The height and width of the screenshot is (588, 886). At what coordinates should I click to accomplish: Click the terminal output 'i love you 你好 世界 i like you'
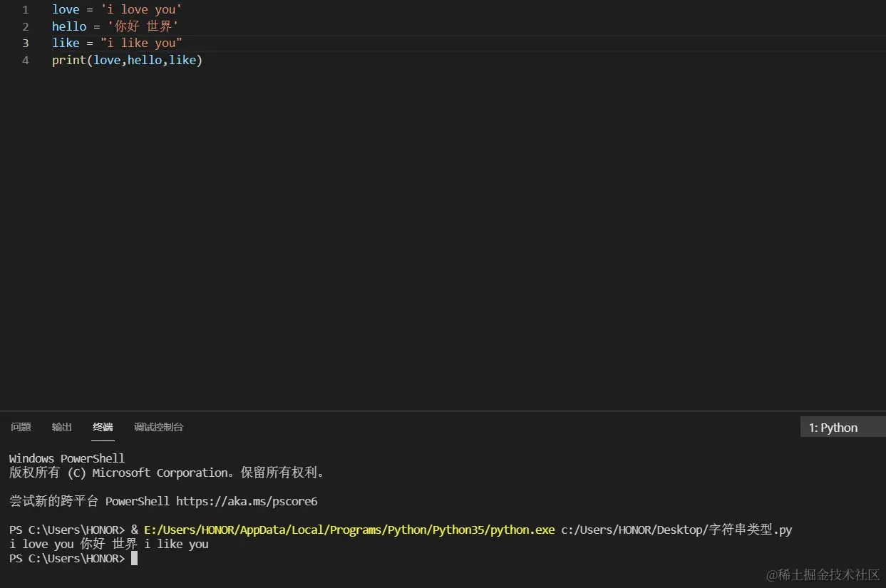click(109, 544)
